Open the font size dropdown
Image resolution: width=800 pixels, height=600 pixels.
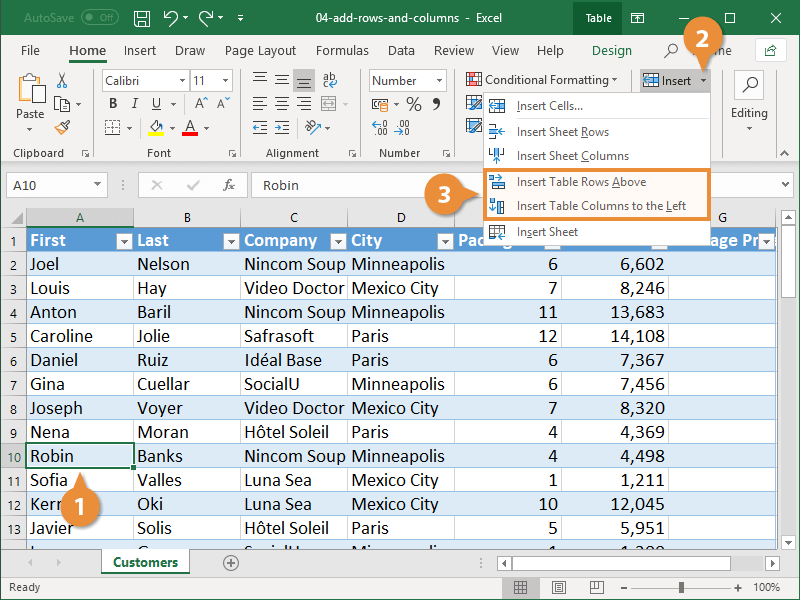(225, 81)
